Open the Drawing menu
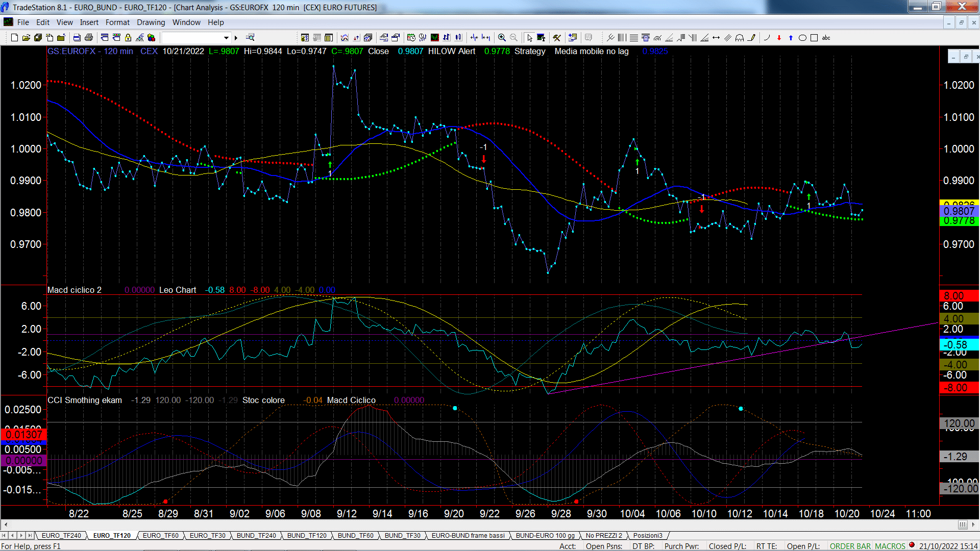 coord(151,22)
